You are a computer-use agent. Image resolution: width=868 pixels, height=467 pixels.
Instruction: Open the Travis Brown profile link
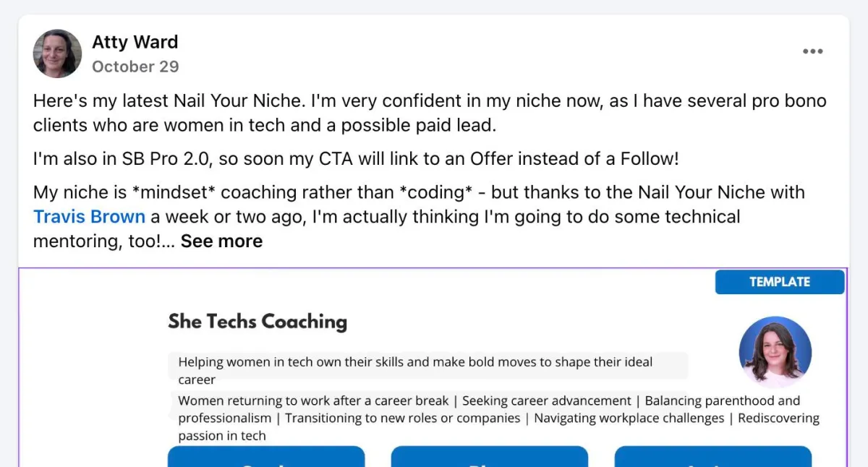pos(89,217)
